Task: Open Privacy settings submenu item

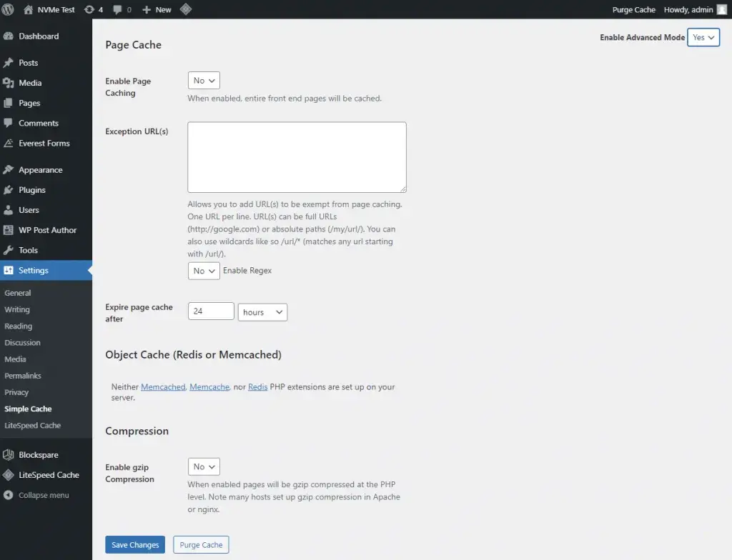Action: (x=16, y=392)
